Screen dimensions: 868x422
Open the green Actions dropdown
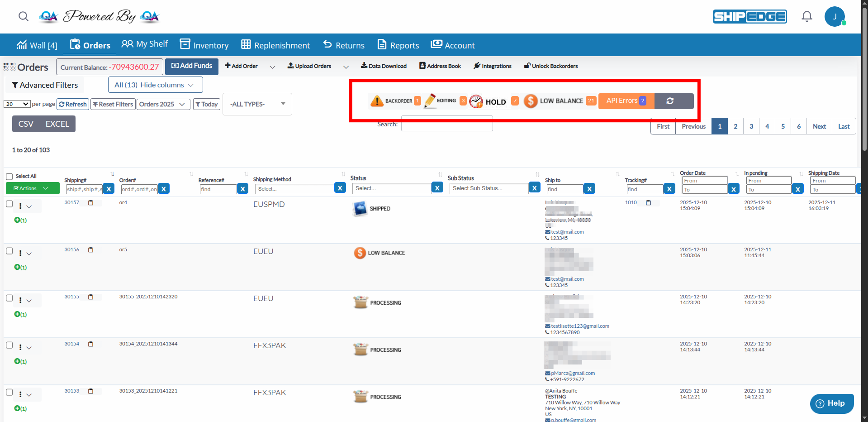(x=33, y=188)
